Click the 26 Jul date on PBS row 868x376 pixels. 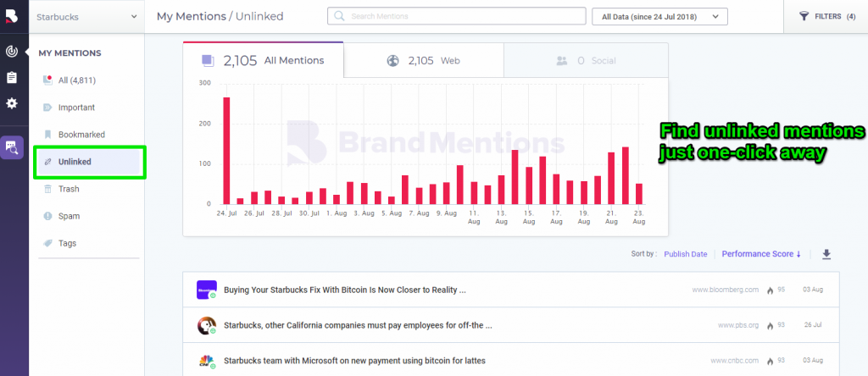point(814,325)
